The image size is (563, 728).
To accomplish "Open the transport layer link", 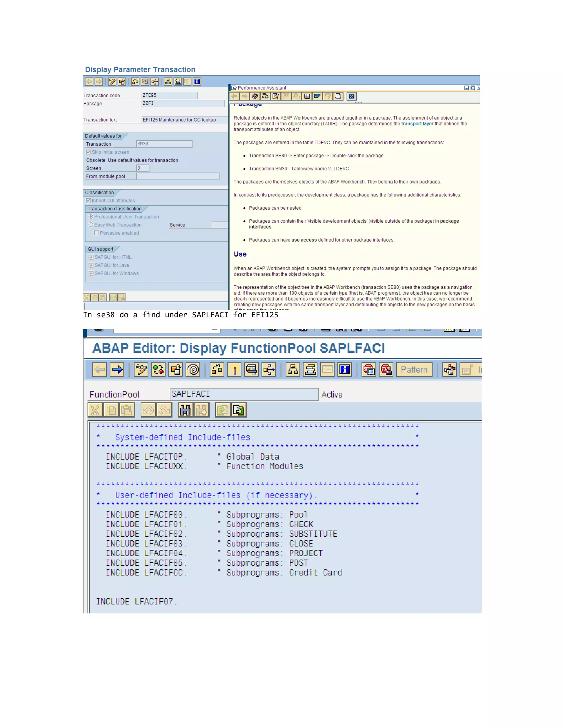I will (417, 124).
